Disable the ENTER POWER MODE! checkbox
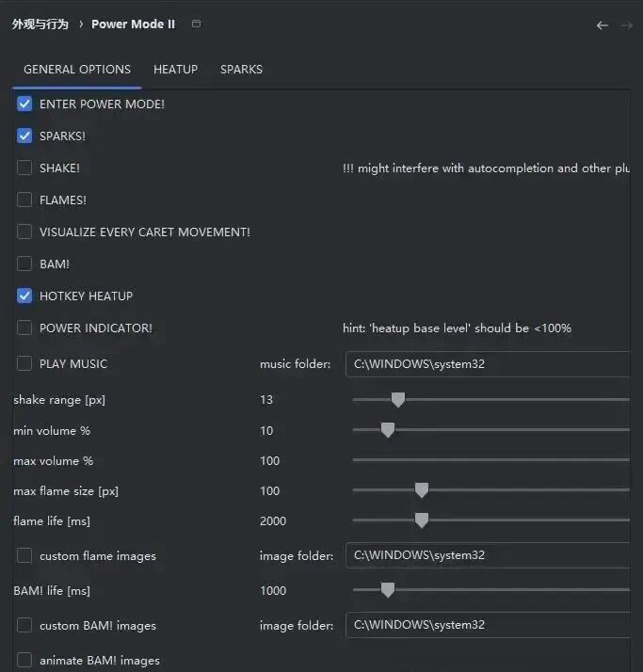This screenshot has height=672, width=643. coord(24,104)
